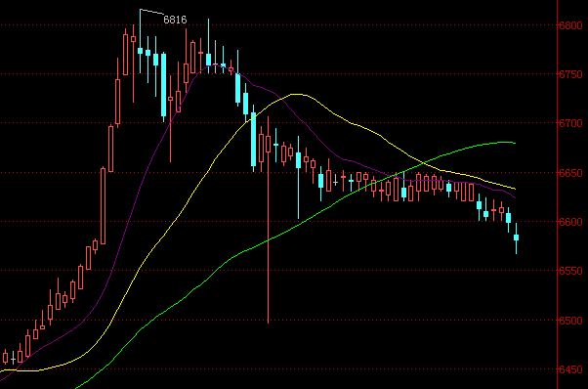
Task: Click the peak of the yellow moving average
Action: pyautogui.click(x=297, y=94)
